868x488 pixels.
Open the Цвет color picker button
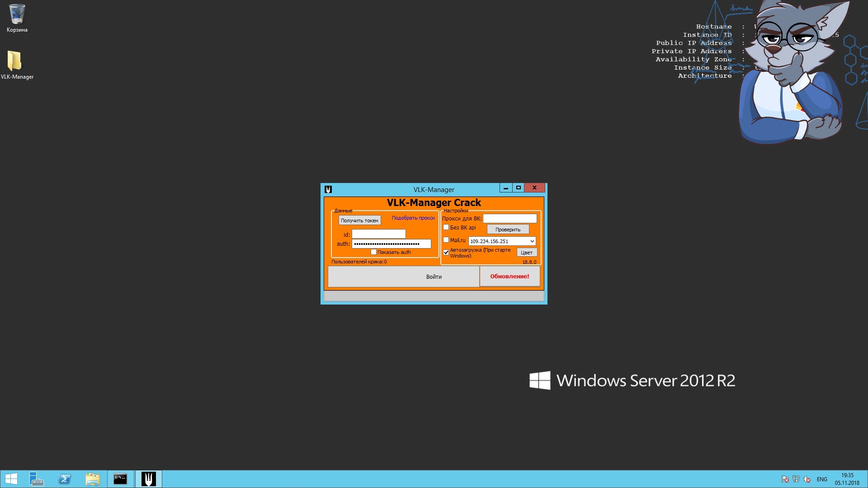(527, 253)
